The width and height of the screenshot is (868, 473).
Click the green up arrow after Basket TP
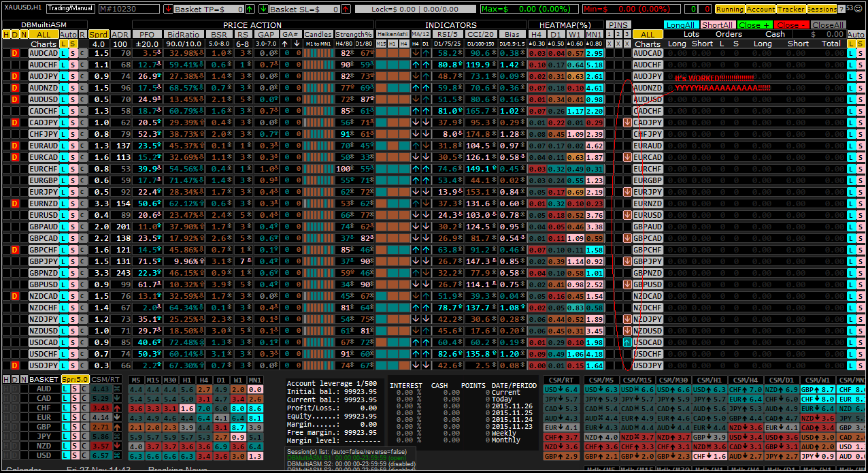pyautogui.click(x=250, y=10)
